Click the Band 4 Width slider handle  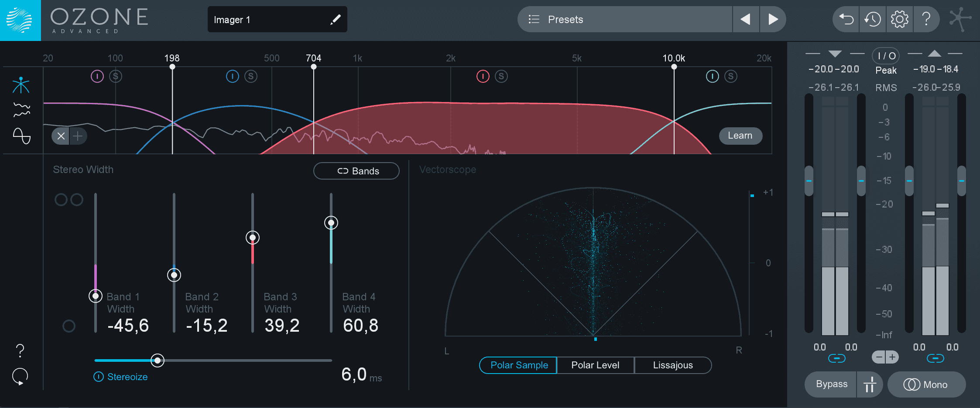click(x=331, y=223)
